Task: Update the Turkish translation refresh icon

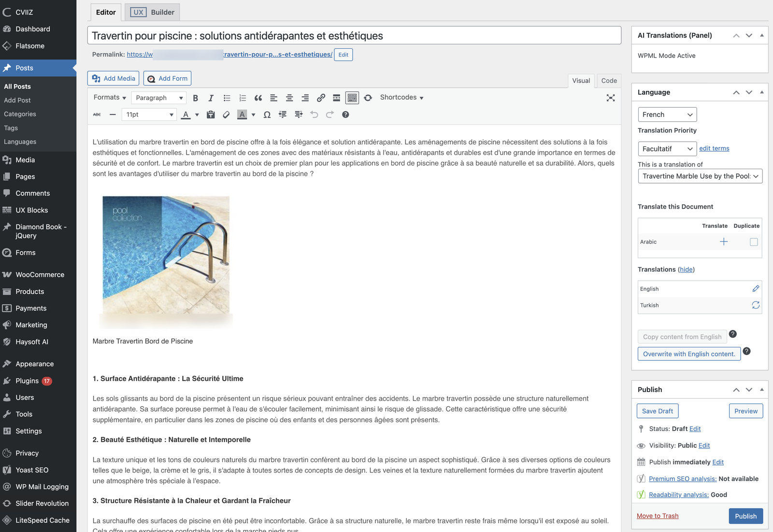Action: click(756, 305)
